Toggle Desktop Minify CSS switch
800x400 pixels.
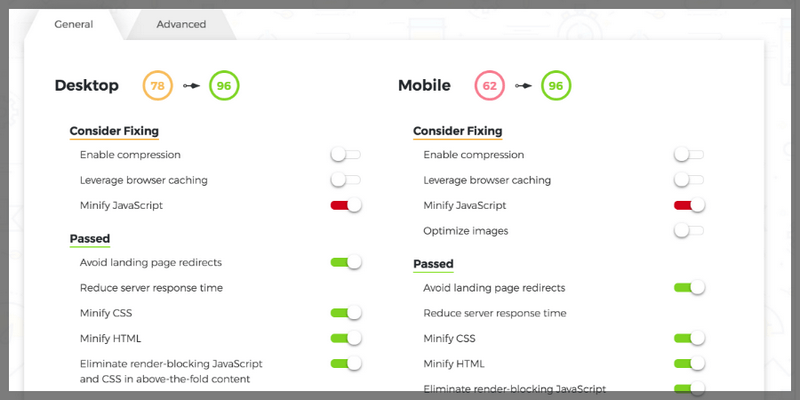point(345,313)
